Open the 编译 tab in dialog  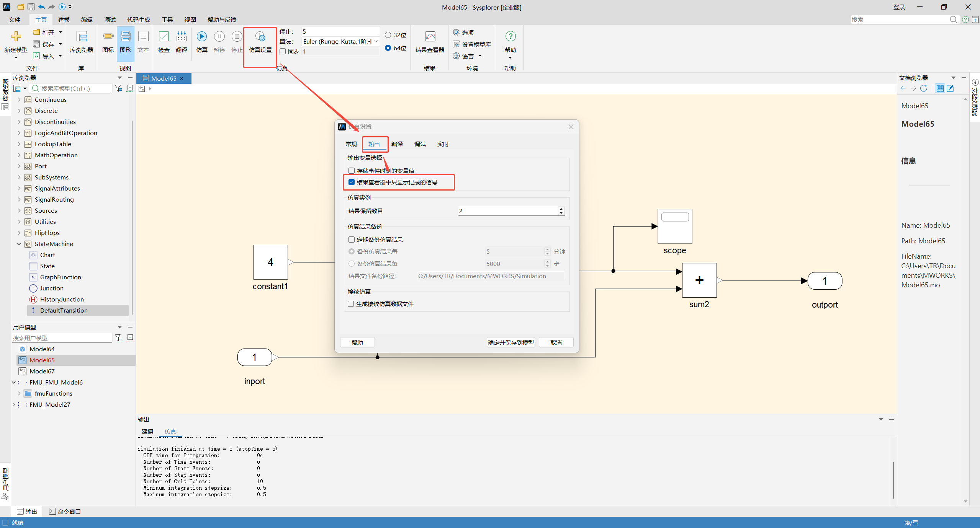point(397,144)
